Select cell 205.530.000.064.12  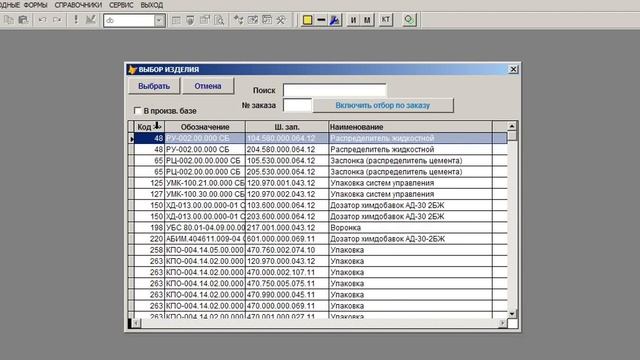287,172
